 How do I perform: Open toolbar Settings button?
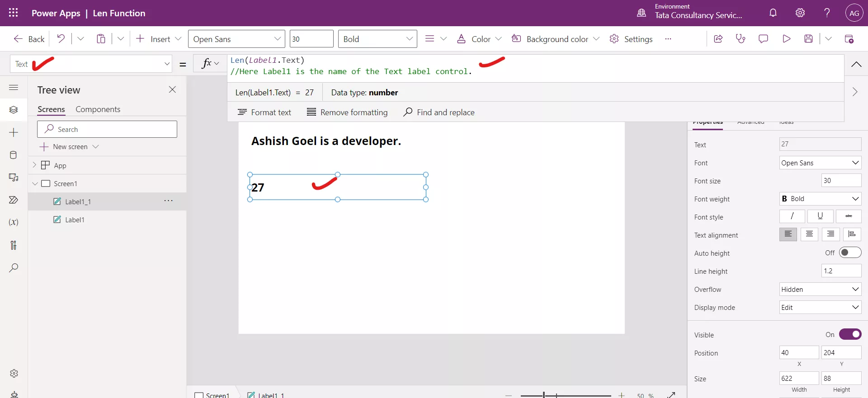(631, 39)
